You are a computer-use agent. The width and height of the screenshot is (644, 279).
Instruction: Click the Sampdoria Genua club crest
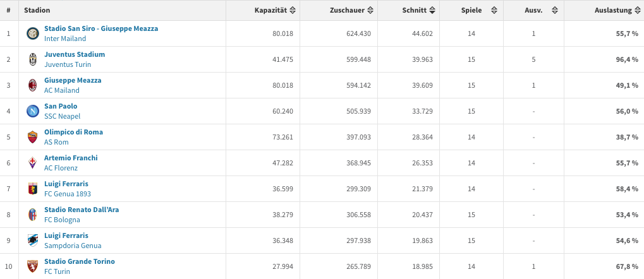(x=32, y=240)
